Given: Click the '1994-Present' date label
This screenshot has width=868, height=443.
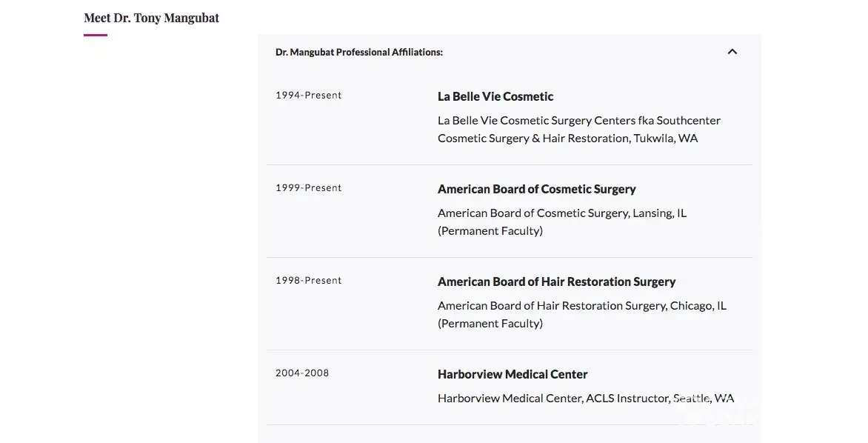Looking at the screenshot, I should click(309, 96).
